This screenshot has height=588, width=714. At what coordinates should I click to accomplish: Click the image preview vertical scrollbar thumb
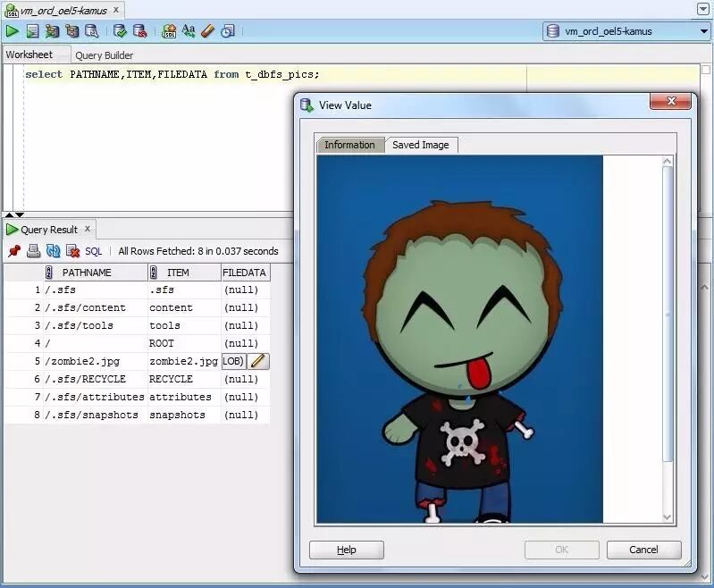(x=668, y=315)
